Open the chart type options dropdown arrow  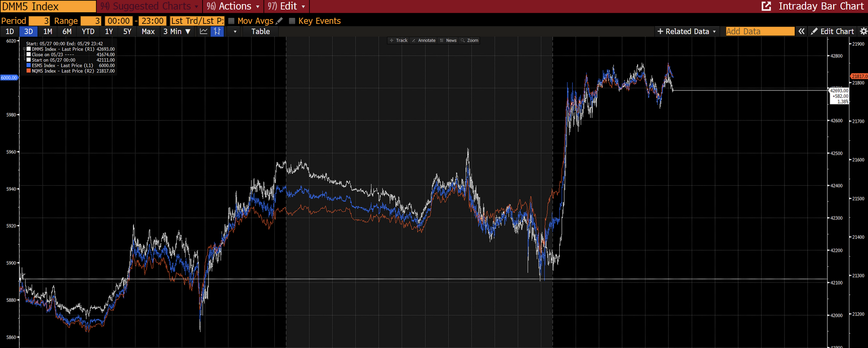pos(235,31)
